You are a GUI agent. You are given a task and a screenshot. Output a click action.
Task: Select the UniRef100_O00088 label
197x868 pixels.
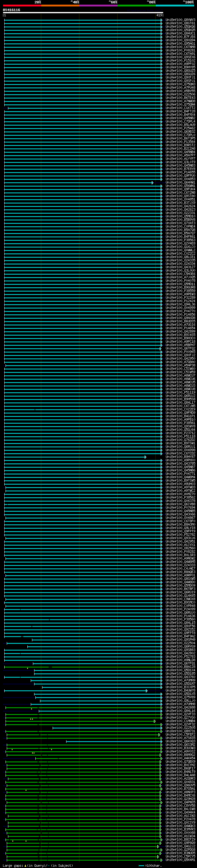pos(180,833)
